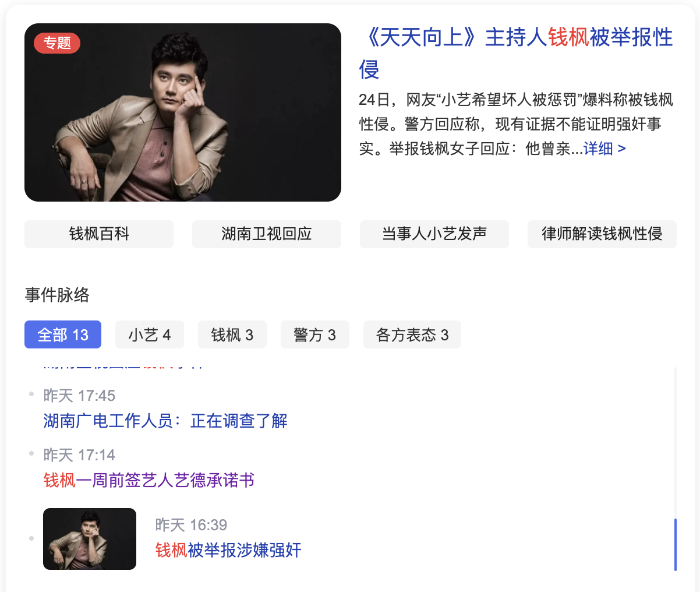Select the 全部 13 timeline tab
700x592 pixels.
tap(63, 334)
